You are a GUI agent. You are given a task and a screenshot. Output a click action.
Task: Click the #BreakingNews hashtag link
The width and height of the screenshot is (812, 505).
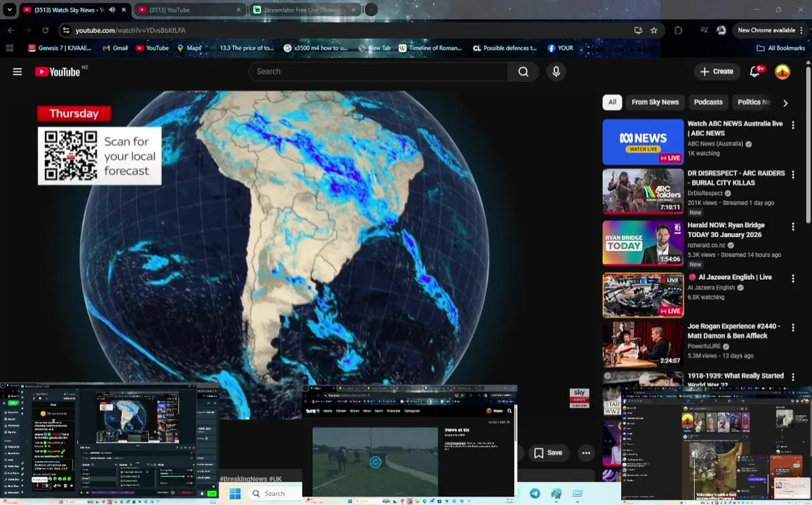coord(244,478)
